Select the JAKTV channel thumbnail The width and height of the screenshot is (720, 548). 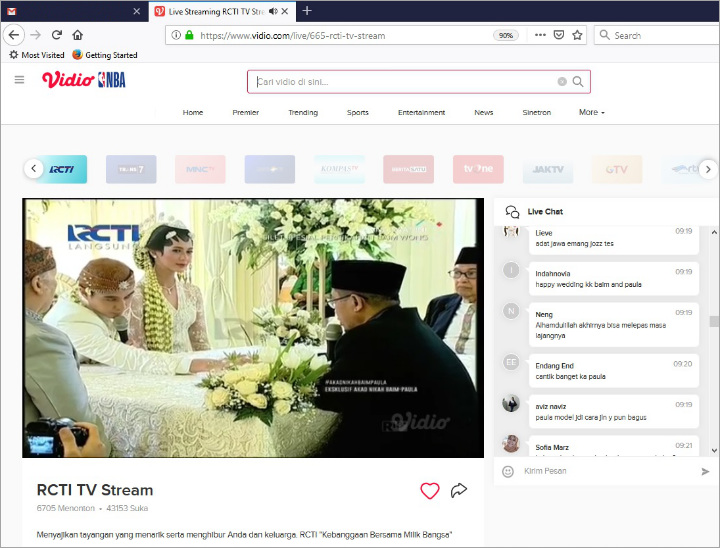pos(548,169)
